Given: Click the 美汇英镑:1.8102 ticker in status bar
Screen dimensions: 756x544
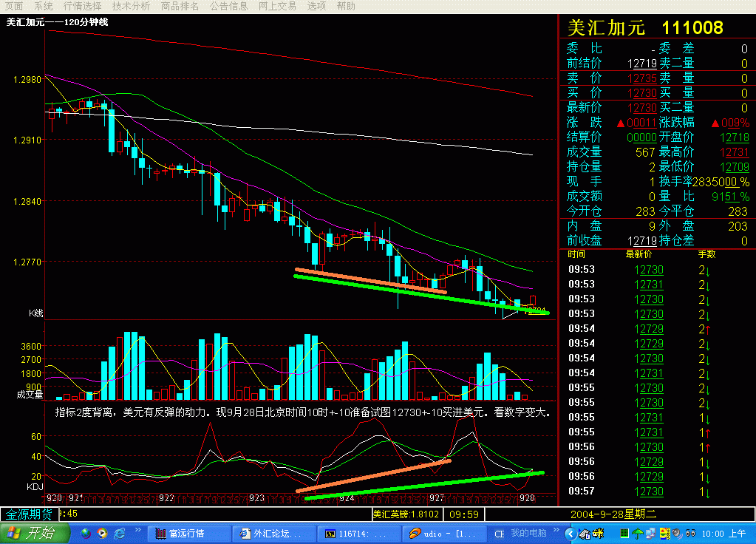Looking at the screenshot, I should 406,514.
